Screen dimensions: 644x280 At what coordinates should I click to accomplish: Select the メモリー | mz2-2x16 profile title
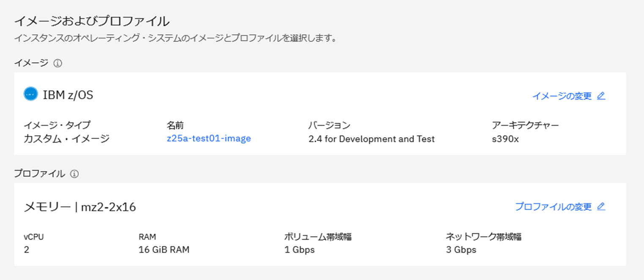(80, 207)
